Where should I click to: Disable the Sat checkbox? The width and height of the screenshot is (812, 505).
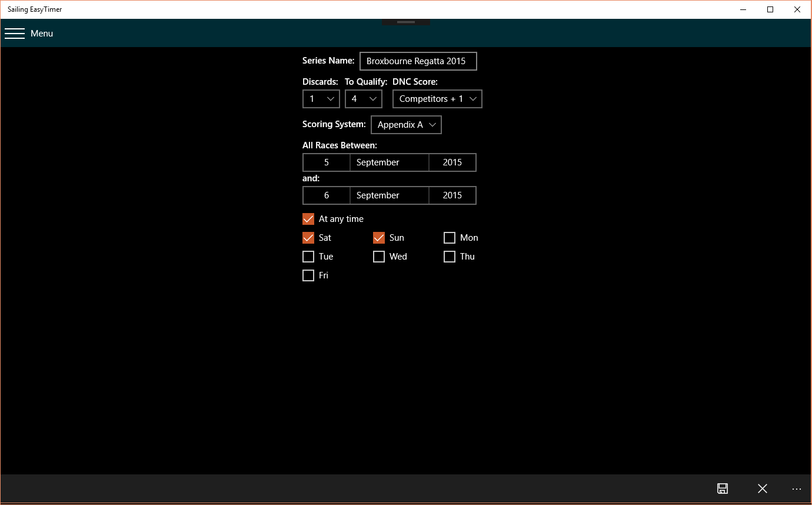tap(308, 237)
